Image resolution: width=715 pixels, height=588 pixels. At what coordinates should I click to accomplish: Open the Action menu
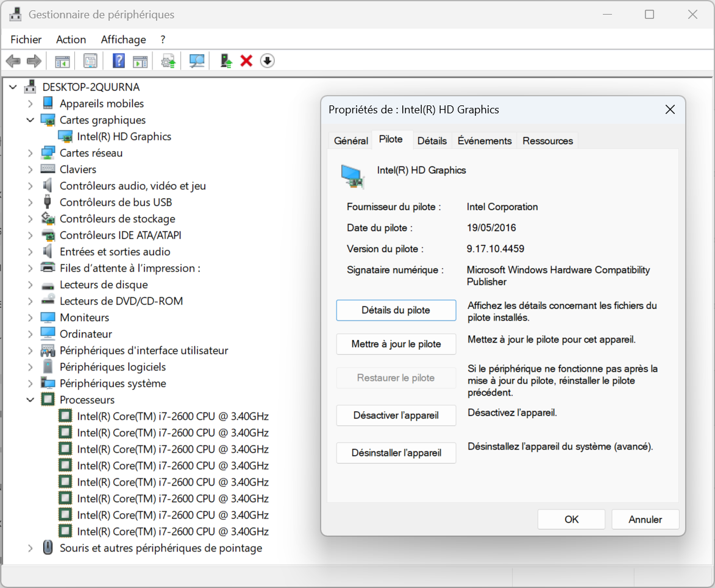(x=71, y=40)
